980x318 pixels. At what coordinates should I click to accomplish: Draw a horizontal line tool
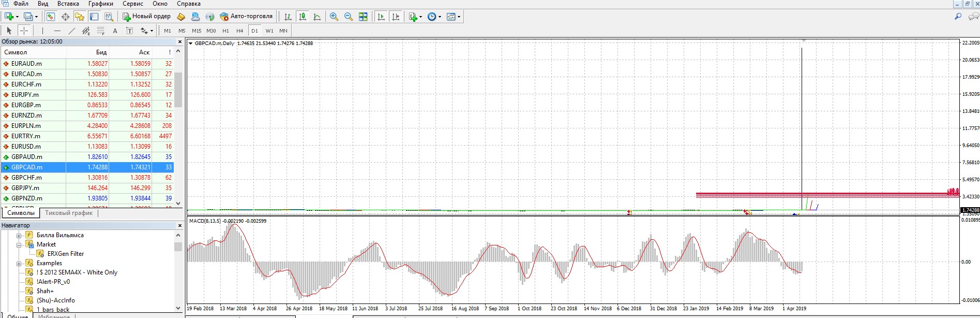[x=57, y=31]
